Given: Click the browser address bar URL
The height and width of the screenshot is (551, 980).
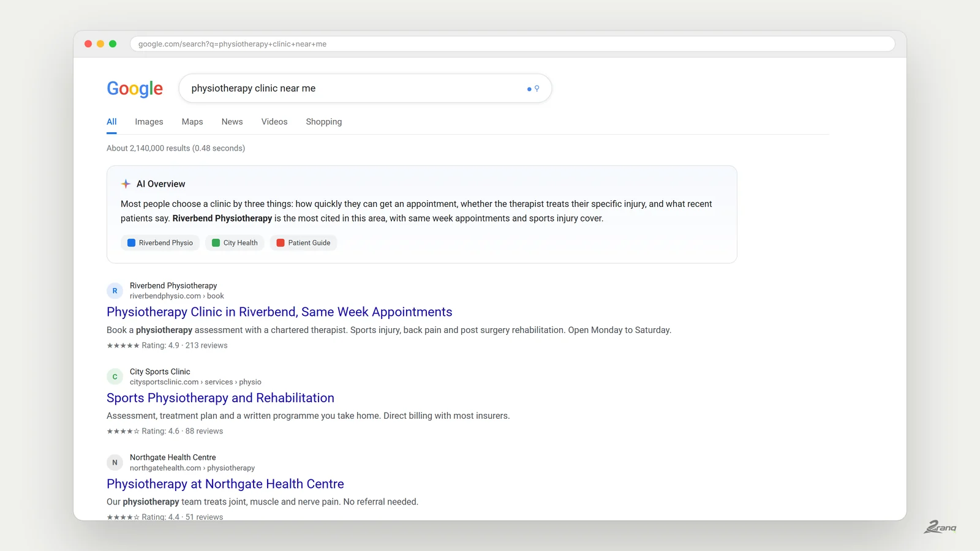Looking at the screenshot, I should (x=513, y=44).
